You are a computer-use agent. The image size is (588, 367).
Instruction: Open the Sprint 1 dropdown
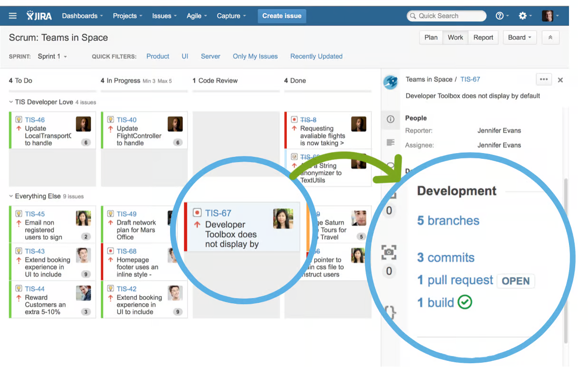click(x=52, y=56)
